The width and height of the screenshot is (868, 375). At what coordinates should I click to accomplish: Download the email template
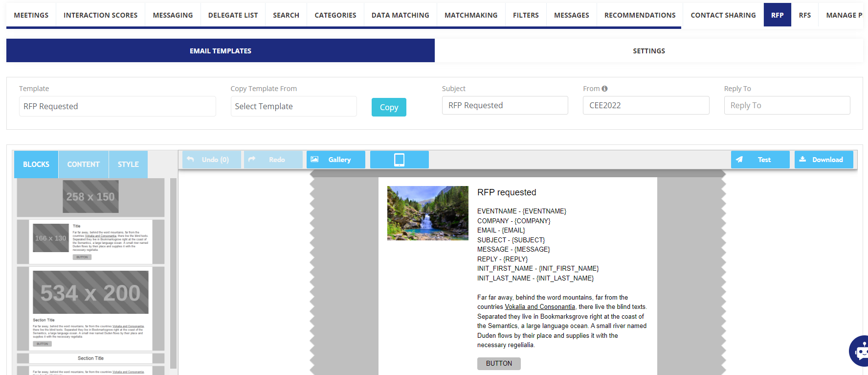pos(823,160)
